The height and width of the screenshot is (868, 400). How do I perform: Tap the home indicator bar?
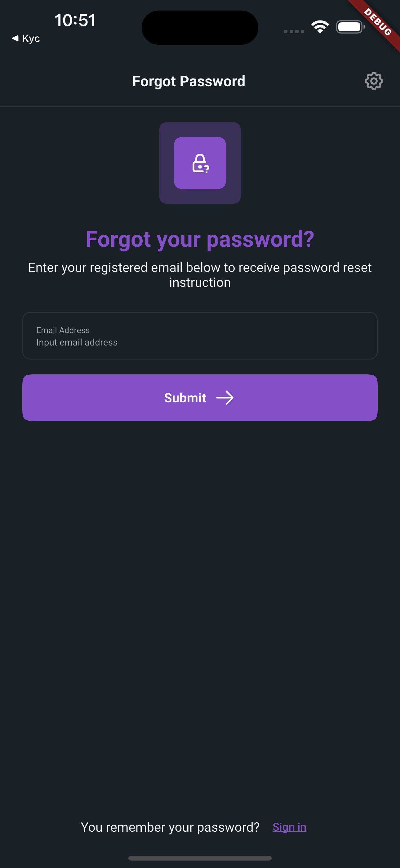(200, 858)
